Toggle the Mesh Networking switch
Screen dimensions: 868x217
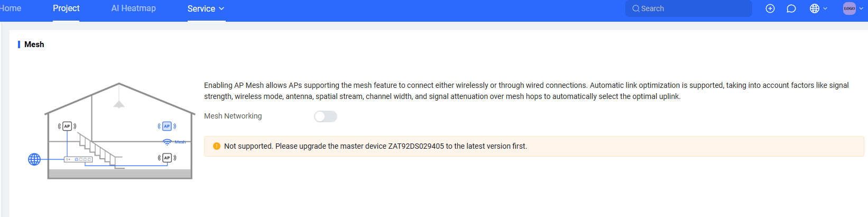click(x=326, y=116)
